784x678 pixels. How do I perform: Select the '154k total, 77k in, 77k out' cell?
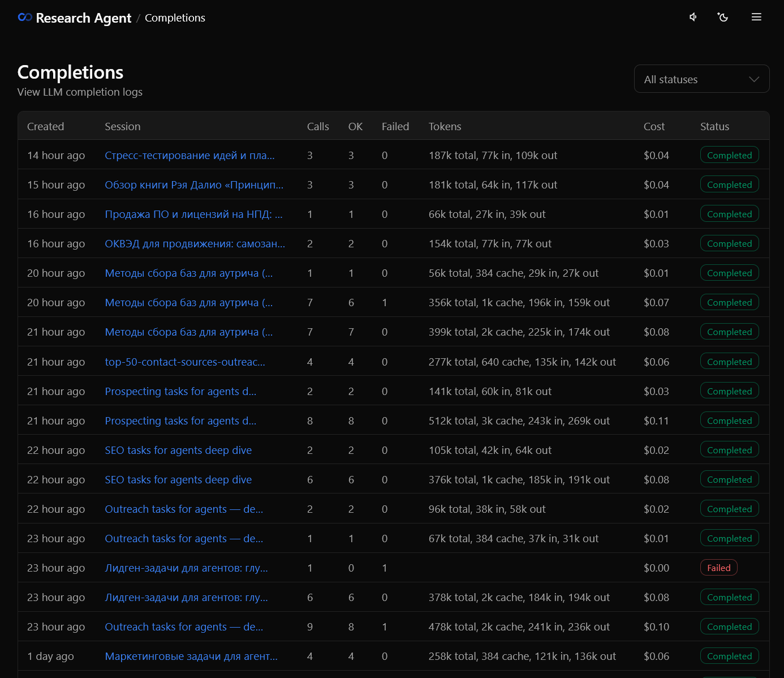click(490, 244)
